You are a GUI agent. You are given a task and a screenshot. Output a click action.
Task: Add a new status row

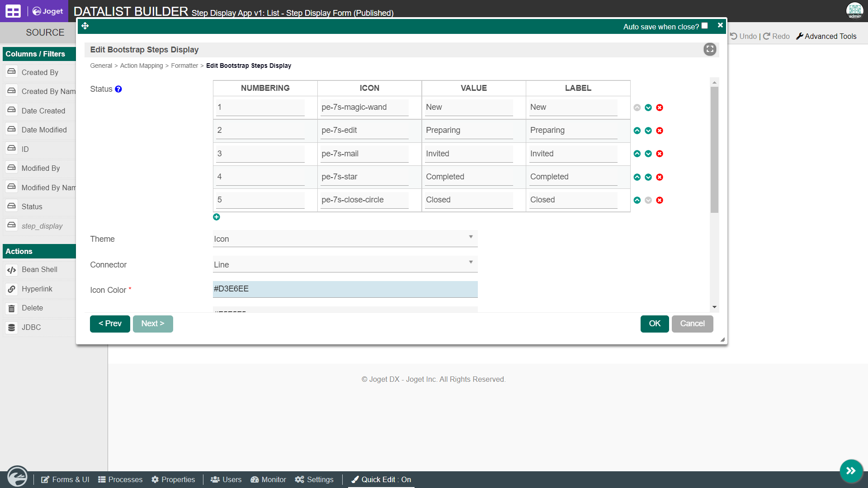tap(217, 217)
